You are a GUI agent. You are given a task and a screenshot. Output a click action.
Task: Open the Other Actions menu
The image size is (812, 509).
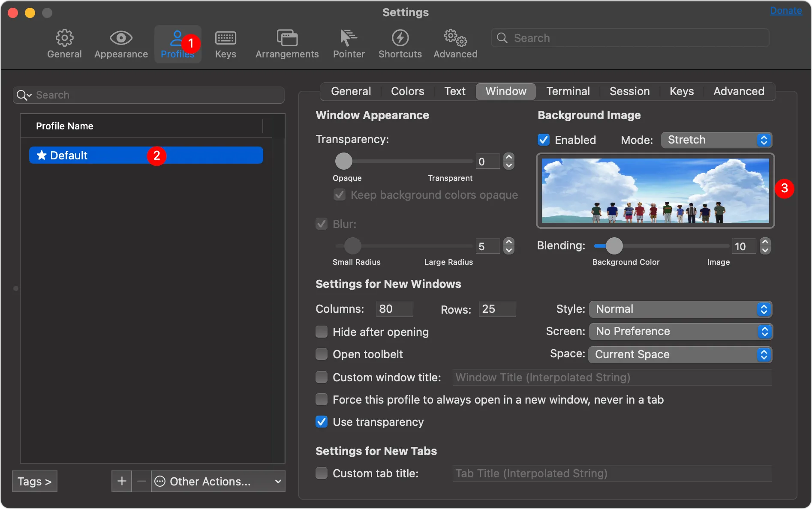218,481
